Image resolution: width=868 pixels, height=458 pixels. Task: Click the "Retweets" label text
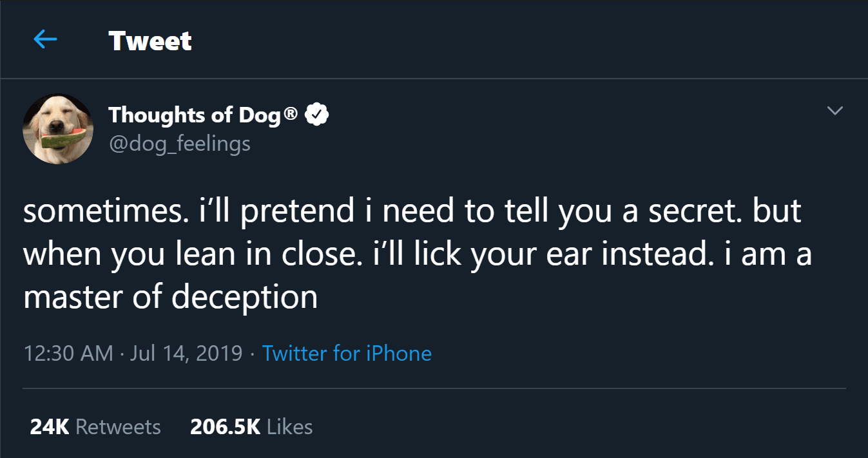click(118, 427)
